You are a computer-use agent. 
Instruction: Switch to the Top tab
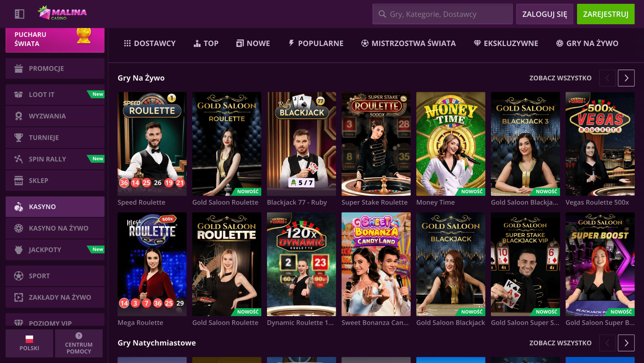(x=206, y=43)
